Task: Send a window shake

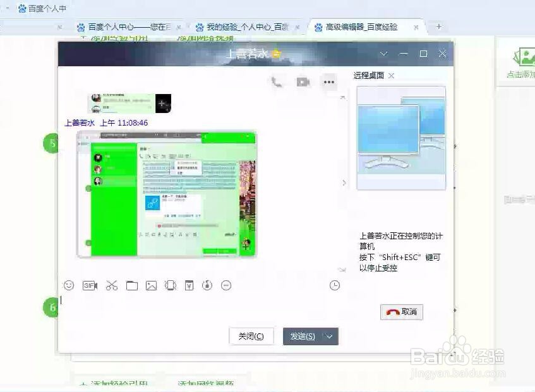Action: pos(171,285)
